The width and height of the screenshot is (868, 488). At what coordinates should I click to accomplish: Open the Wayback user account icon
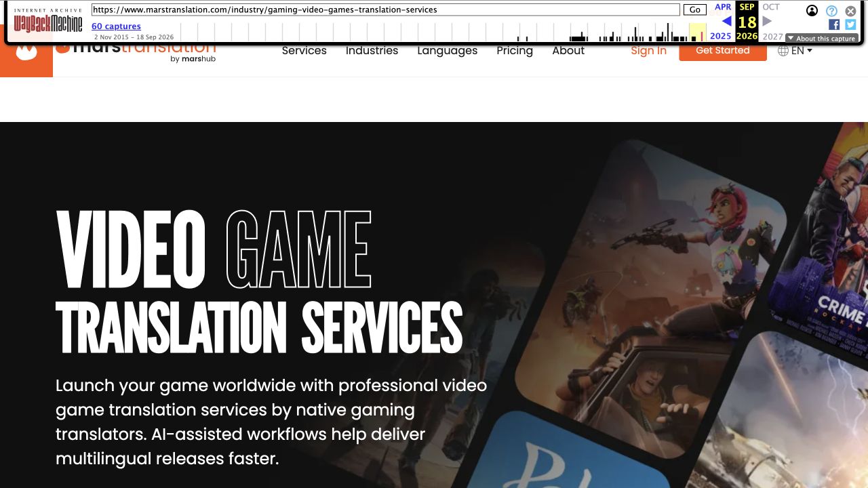coord(812,10)
